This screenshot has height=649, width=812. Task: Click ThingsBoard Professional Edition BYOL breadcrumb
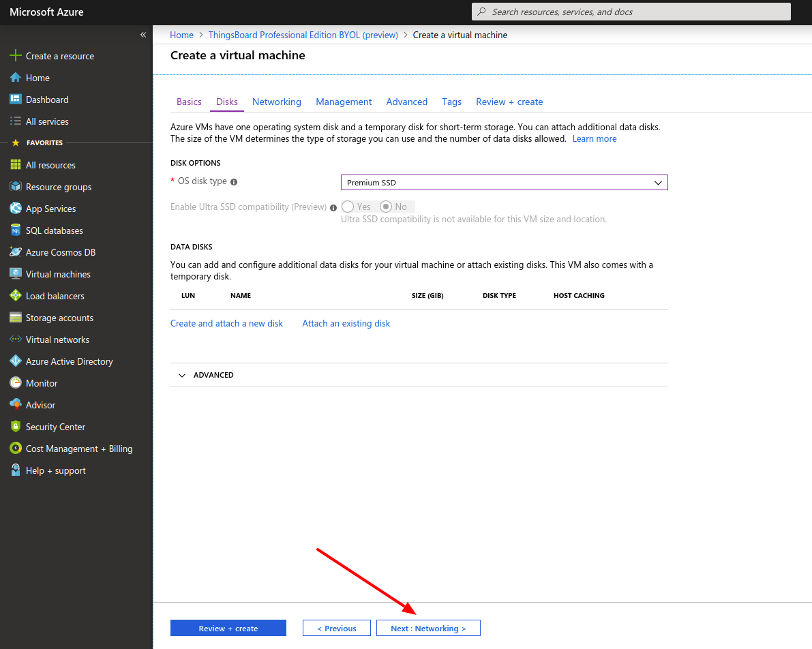click(303, 35)
